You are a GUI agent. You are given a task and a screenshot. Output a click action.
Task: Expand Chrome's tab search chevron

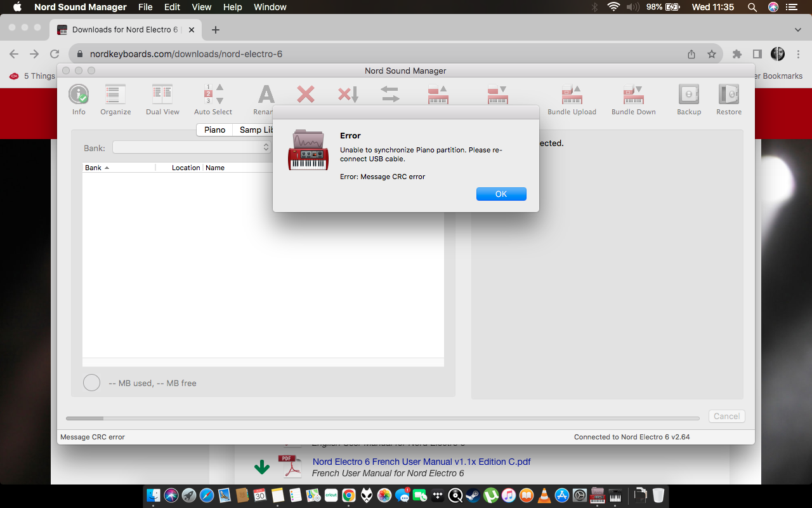click(798, 30)
